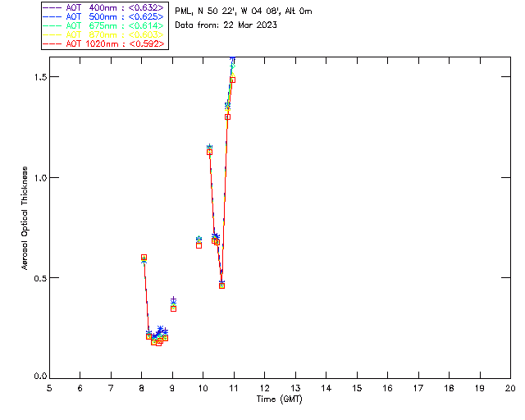Click the first red square data point near 0.6
This screenshot has height=420, width=525.
(144, 258)
